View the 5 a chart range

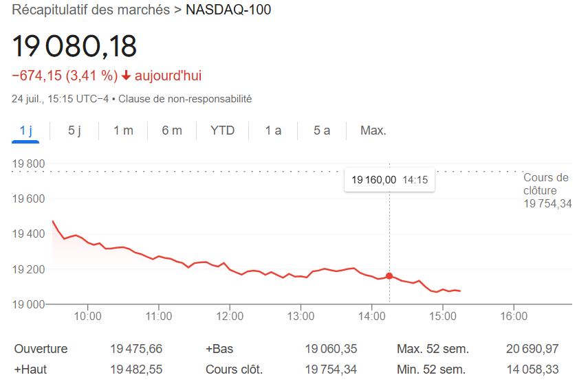click(322, 130)
